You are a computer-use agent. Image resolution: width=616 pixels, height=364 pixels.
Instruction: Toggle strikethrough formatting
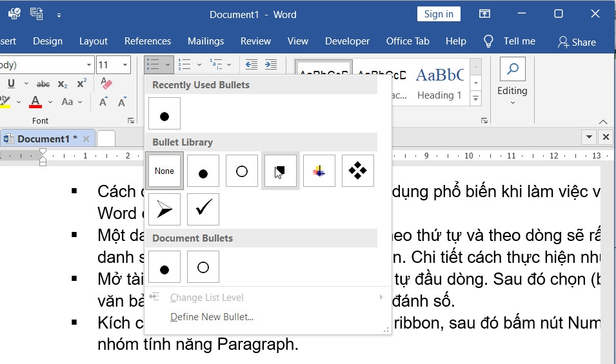pyautogui.click(x=43, y=84)
